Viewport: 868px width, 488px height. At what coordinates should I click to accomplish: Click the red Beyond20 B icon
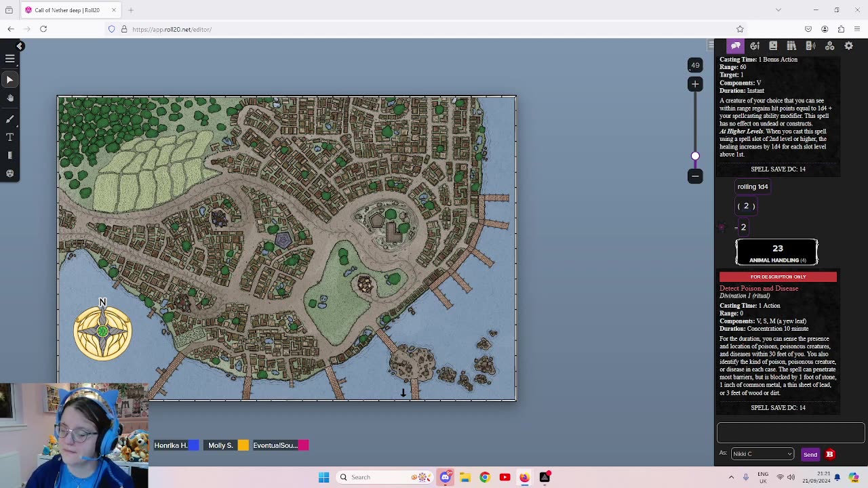pos(829,454)
